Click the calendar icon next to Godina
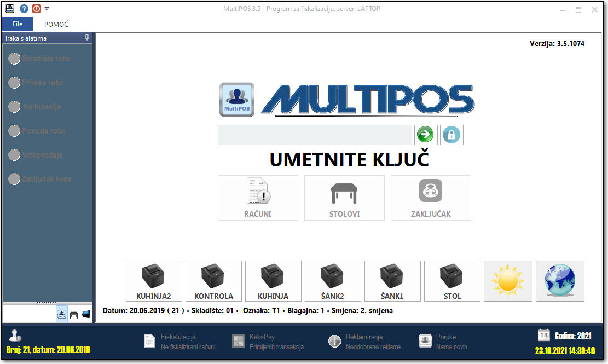 pos(543,335)
